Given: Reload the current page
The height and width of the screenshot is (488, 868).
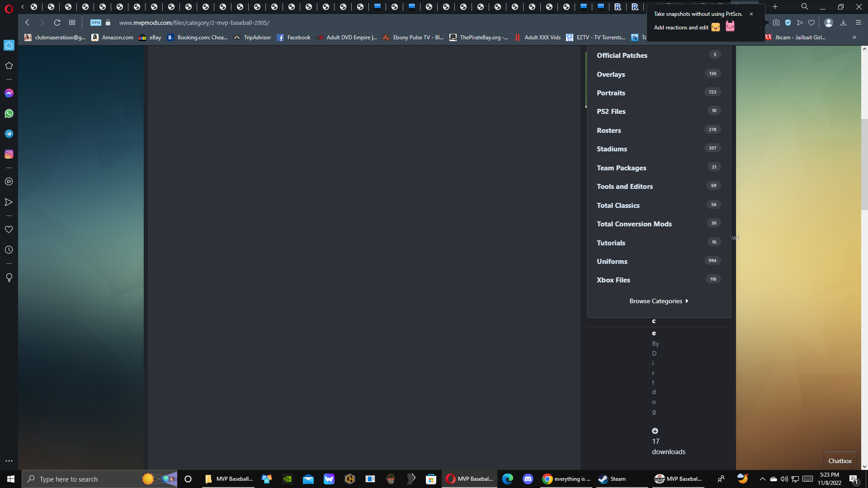Looking at the screenshot, I should click(x=57, y=23).
